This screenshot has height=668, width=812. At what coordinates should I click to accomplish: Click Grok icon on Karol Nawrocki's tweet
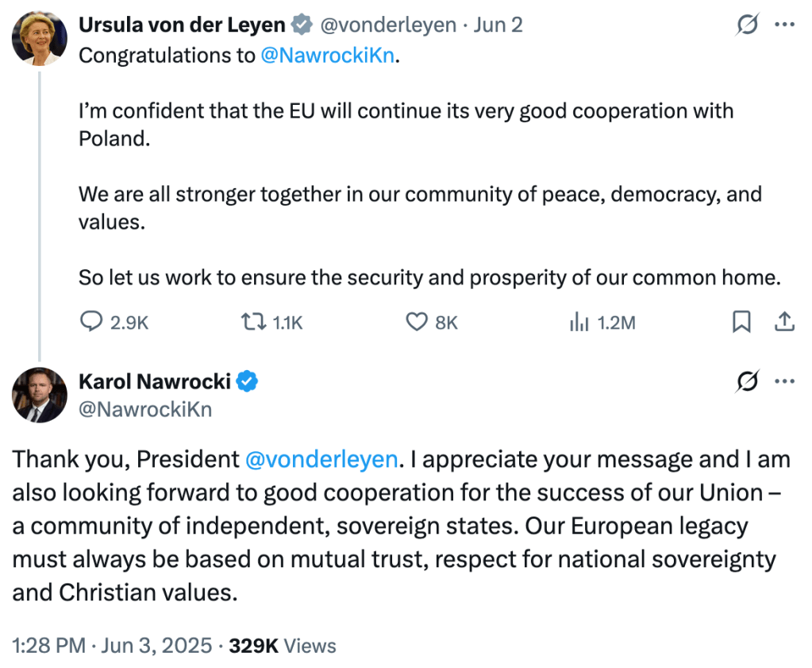point(747,382)
